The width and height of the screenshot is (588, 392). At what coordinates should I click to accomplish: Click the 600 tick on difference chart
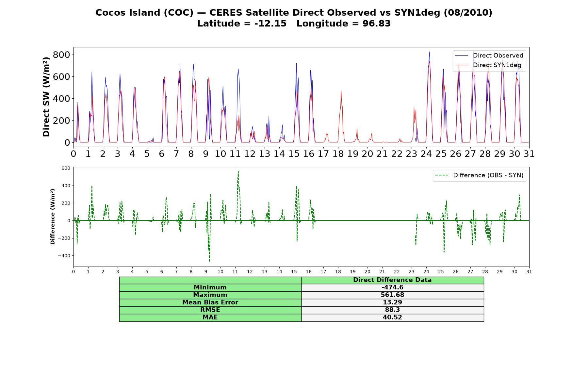pyautogui.click(x=66, y=168)
